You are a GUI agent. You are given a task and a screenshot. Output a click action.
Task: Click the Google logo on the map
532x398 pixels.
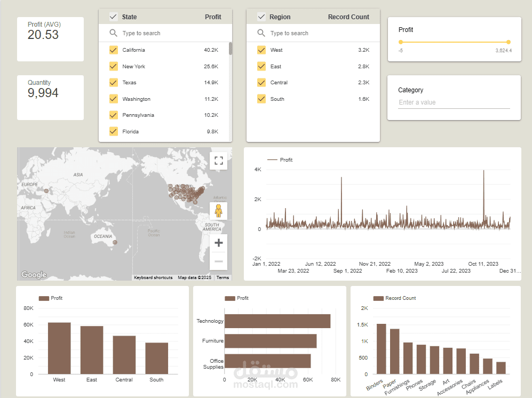click(x=34, y=275)
